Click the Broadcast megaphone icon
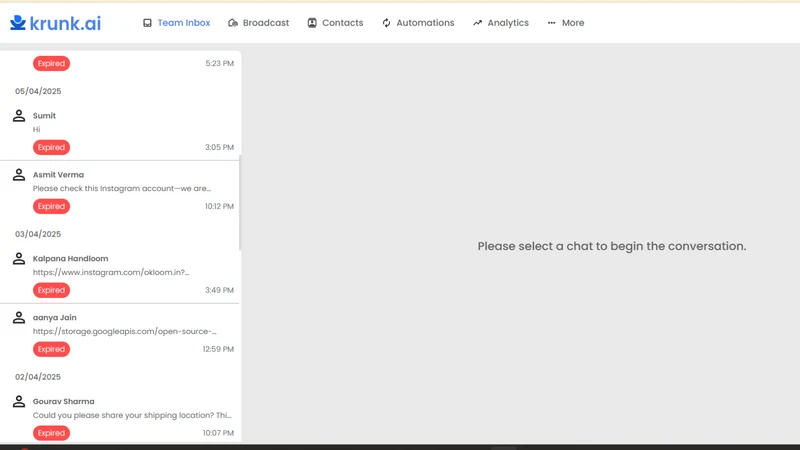 [233, 23]
